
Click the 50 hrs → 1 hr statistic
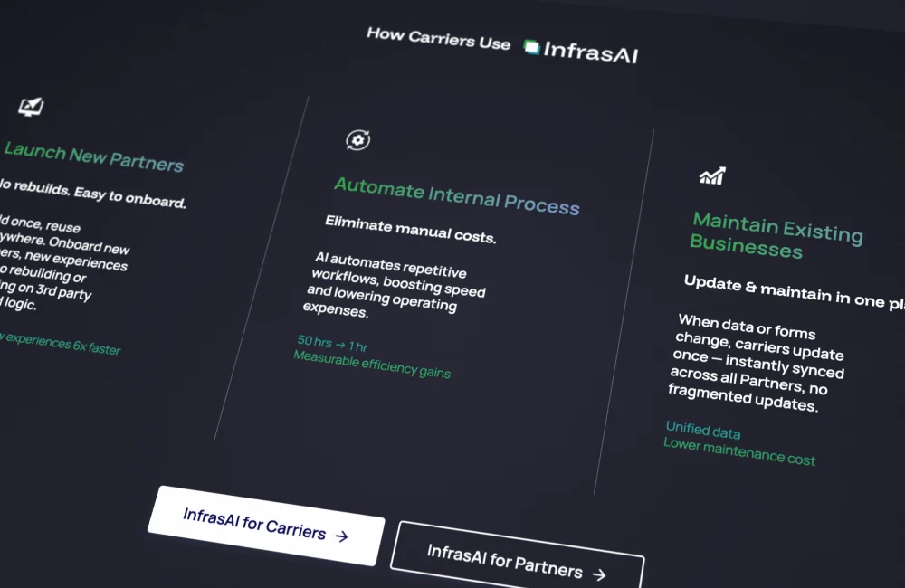(332, 344)
